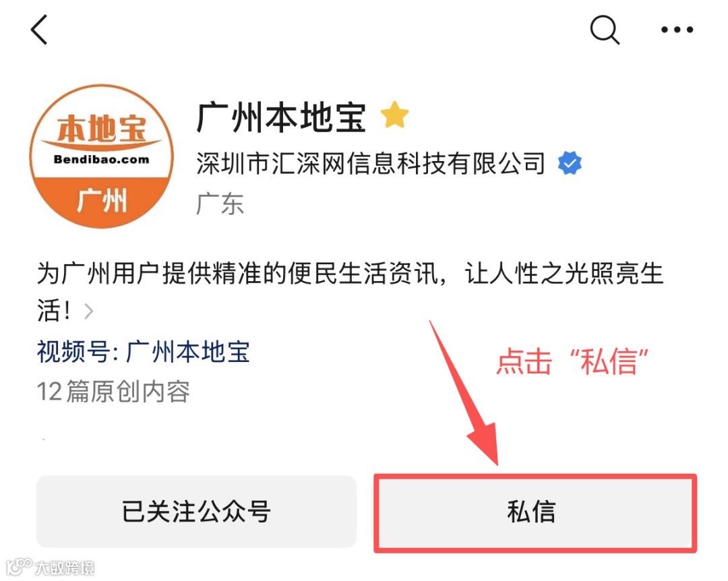The width and height of the screenshot is (728, 581).
Task: Tap the 广州本地宝 account title
Action: [281, 117]
